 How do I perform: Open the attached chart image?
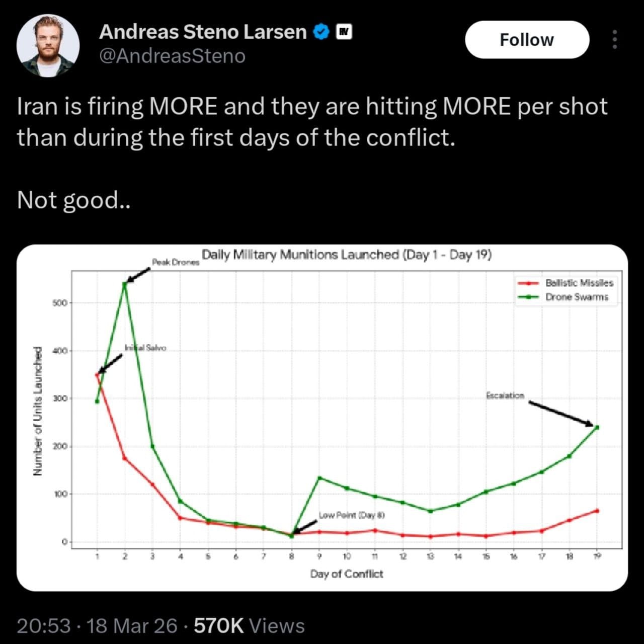click(x=322, y=418)
